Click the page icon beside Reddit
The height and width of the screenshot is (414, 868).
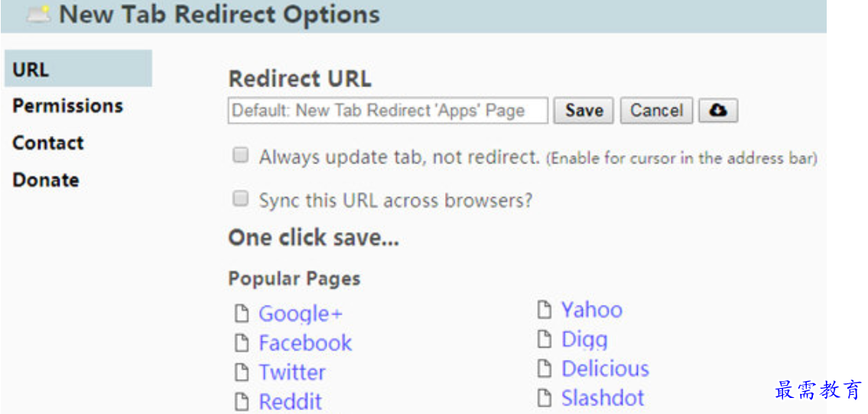241,401
